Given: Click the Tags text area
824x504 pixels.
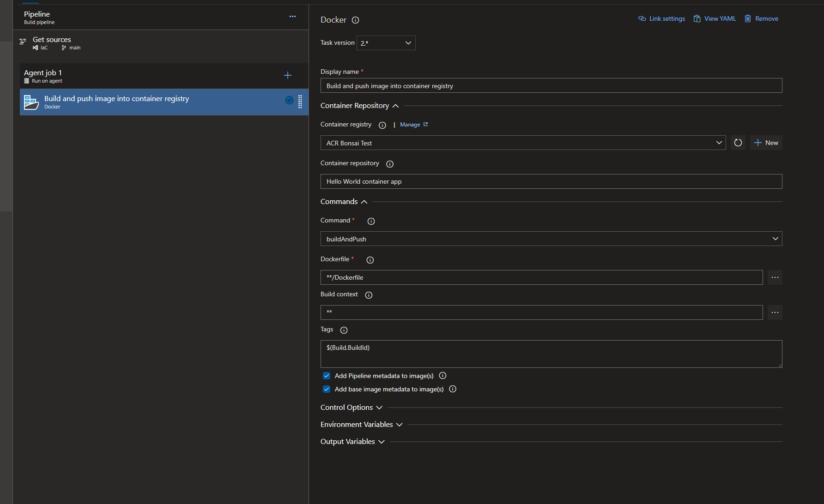Looking at the screenshot, I should pyautogui.click(x=551, y=354).
